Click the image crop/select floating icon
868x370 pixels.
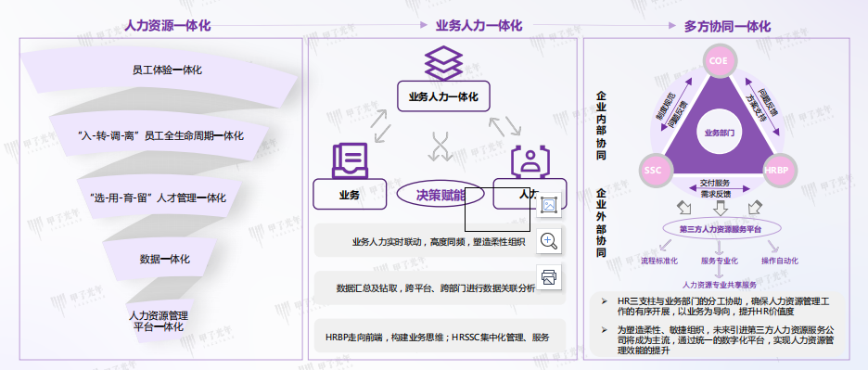tap(549, 206)
